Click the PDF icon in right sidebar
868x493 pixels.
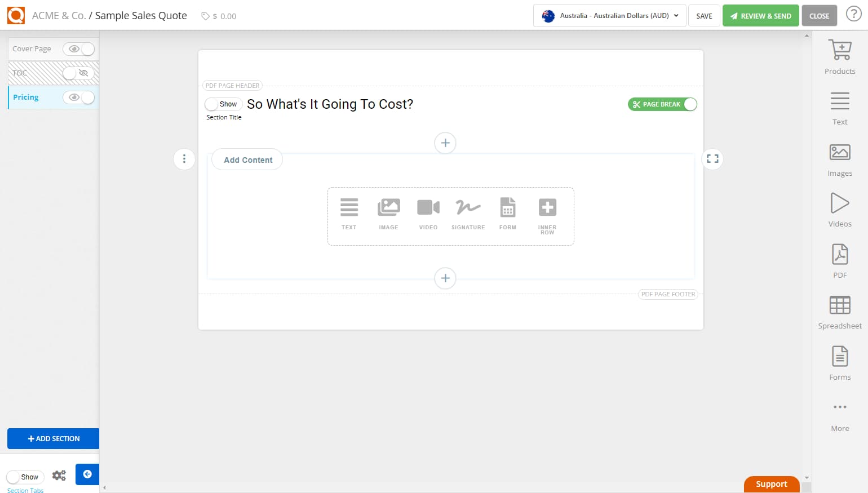coord(840,259)
